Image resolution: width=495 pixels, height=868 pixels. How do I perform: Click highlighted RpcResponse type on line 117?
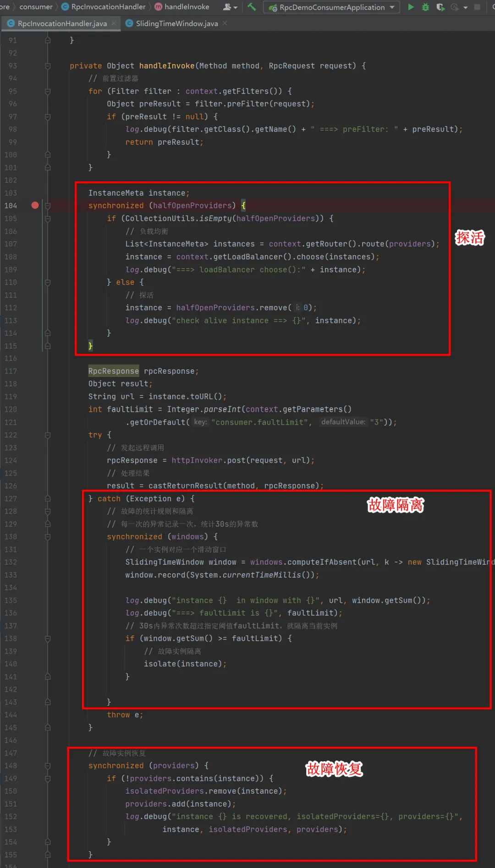click(x=114, y=371)
